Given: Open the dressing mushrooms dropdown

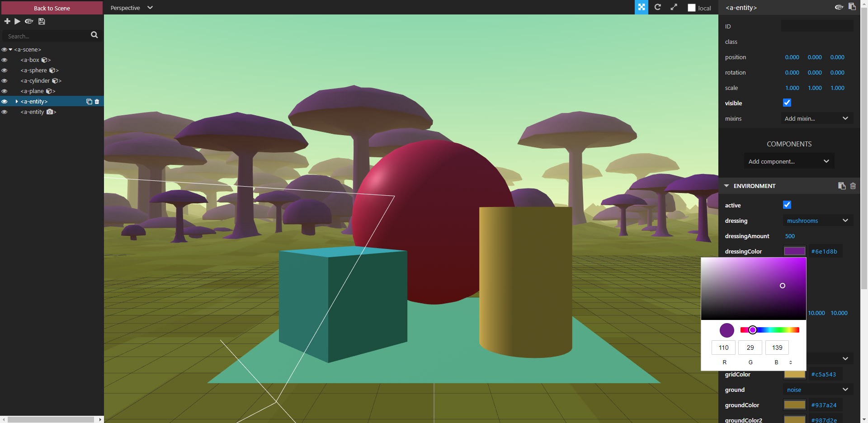Looking at the screenshot, I should [x=817, y=221].
